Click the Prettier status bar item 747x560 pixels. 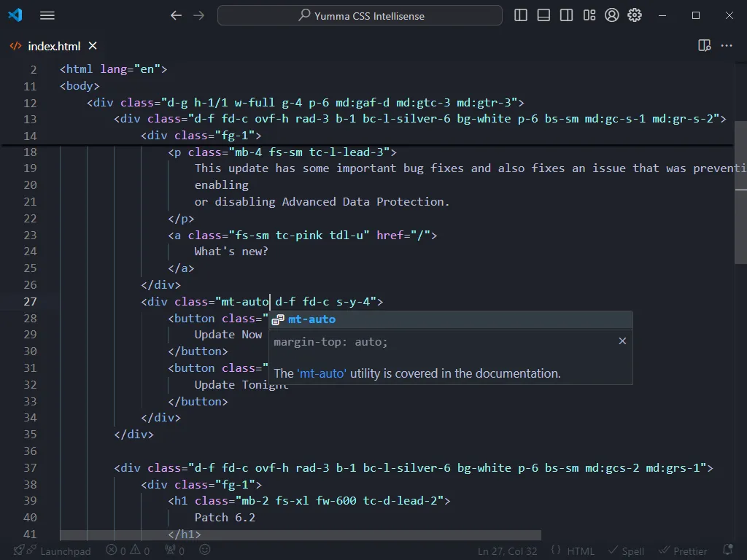click(683, 551)
